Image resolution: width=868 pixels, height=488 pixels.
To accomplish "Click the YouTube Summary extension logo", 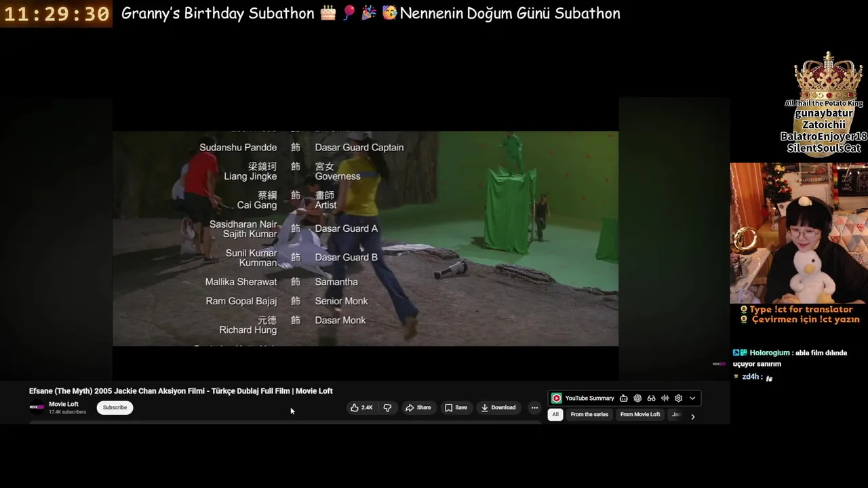I will click(x=556, y=398).
